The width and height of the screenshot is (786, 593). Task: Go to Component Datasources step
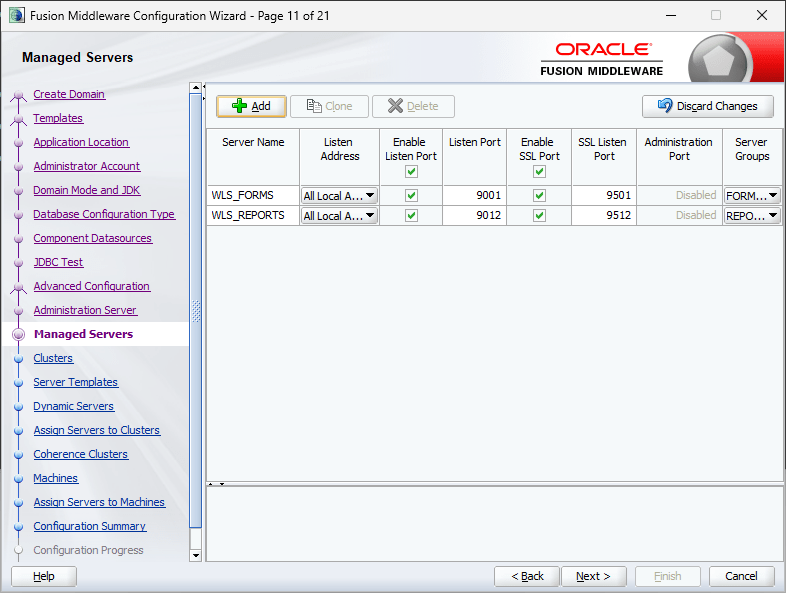coord(93,239)
